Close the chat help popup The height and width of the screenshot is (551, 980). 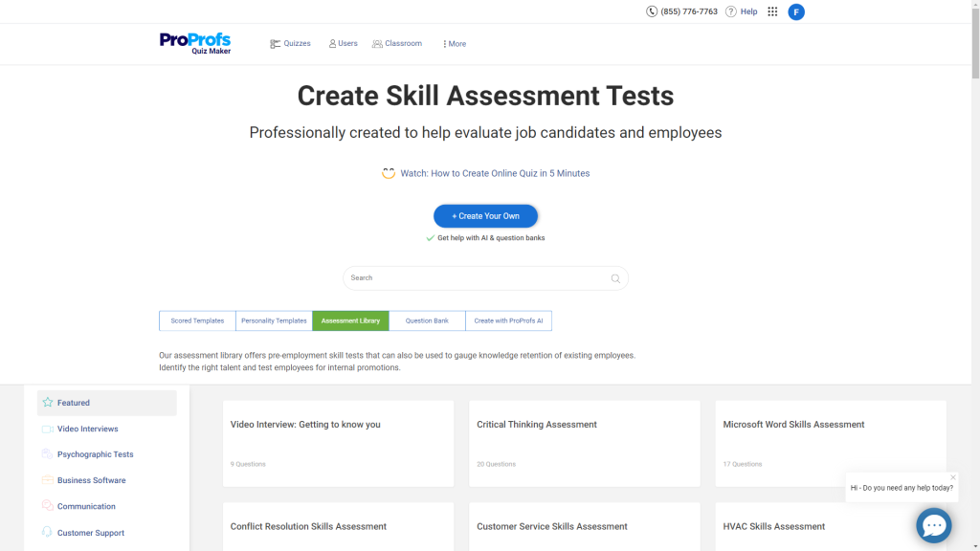[952, 477]
